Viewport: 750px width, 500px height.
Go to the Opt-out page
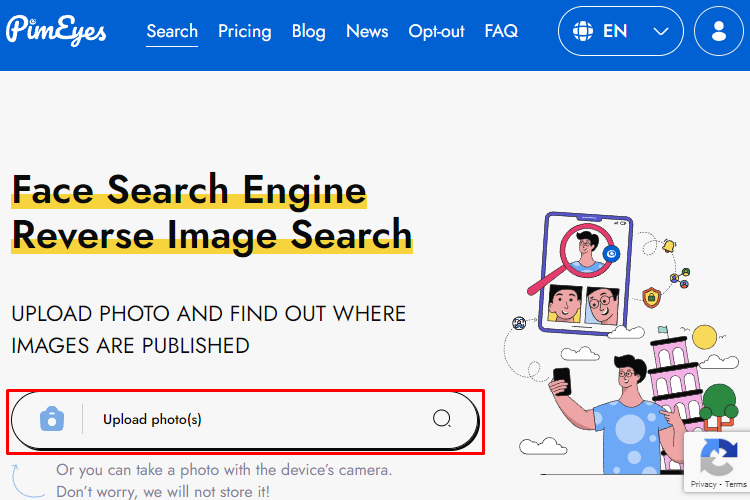coord(436,31)
